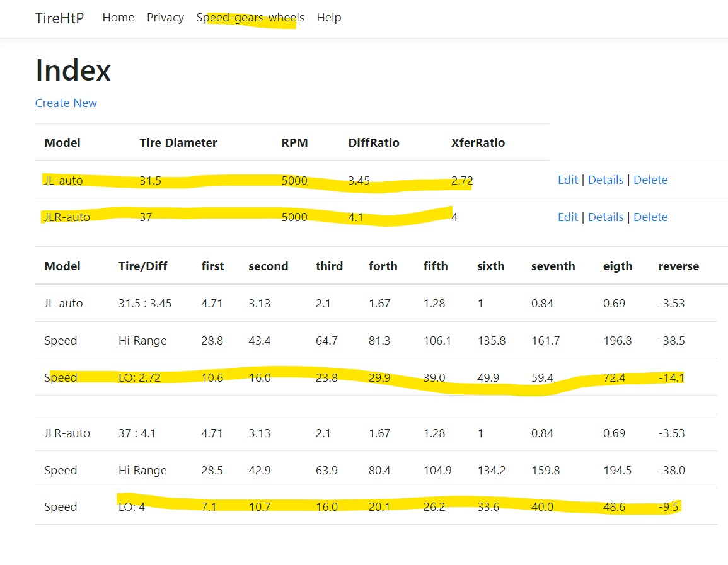Click the first gear column header
The width and height of the screenshot is (728, 565).
tap(212, 266)
